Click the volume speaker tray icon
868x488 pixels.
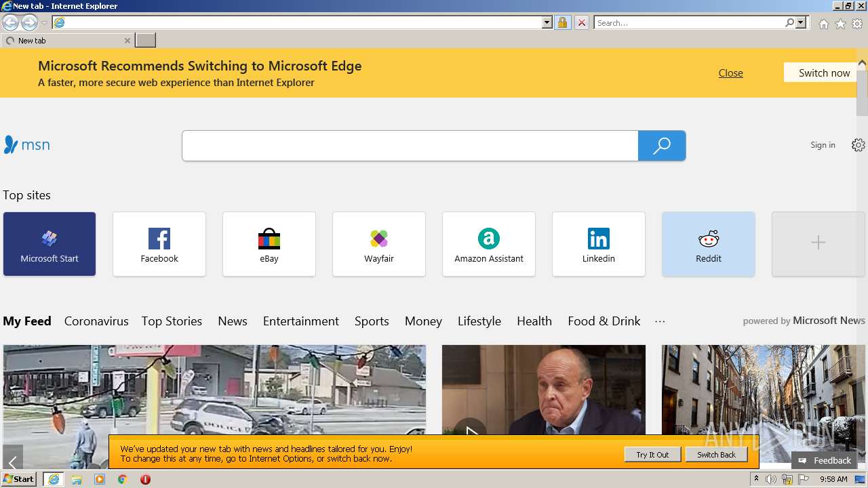771,479
